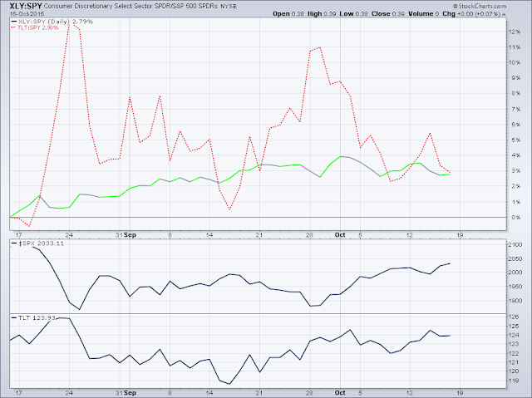Click the 'High 0.39' value
The height and width of the screenshot is (398, 532).
pos(322,14)
